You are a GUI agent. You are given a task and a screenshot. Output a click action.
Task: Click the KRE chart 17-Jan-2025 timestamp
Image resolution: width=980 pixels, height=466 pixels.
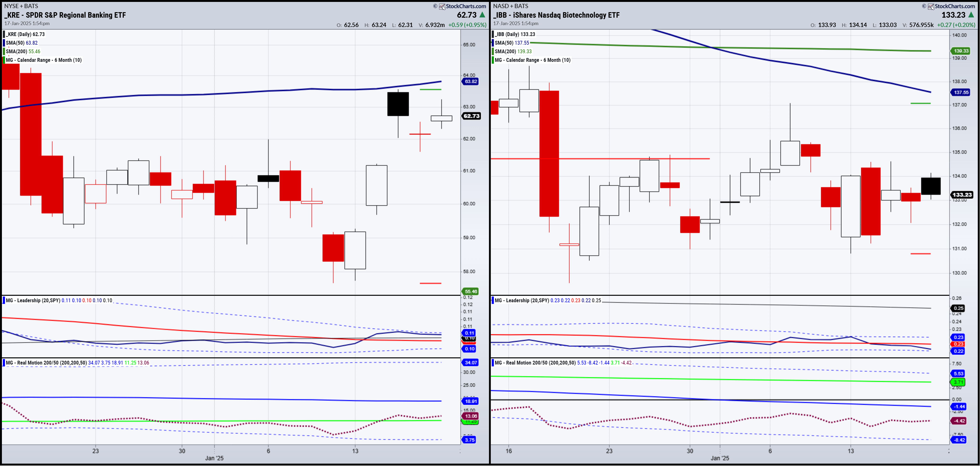pos(27,24)
